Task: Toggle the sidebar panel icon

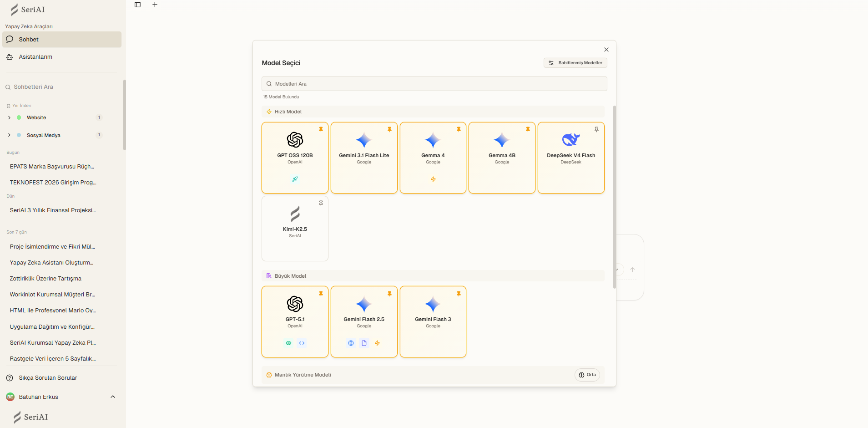Action: coord(137,5)
